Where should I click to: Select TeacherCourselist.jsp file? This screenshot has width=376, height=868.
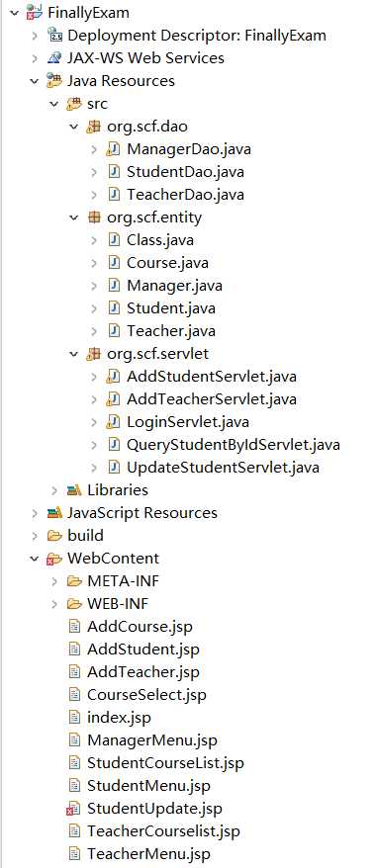click(163, 830)
